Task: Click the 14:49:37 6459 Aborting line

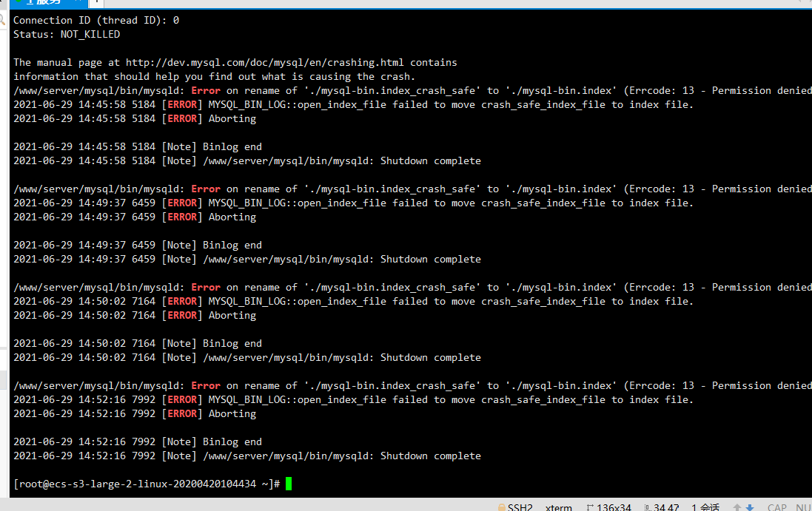Action: 135,217
